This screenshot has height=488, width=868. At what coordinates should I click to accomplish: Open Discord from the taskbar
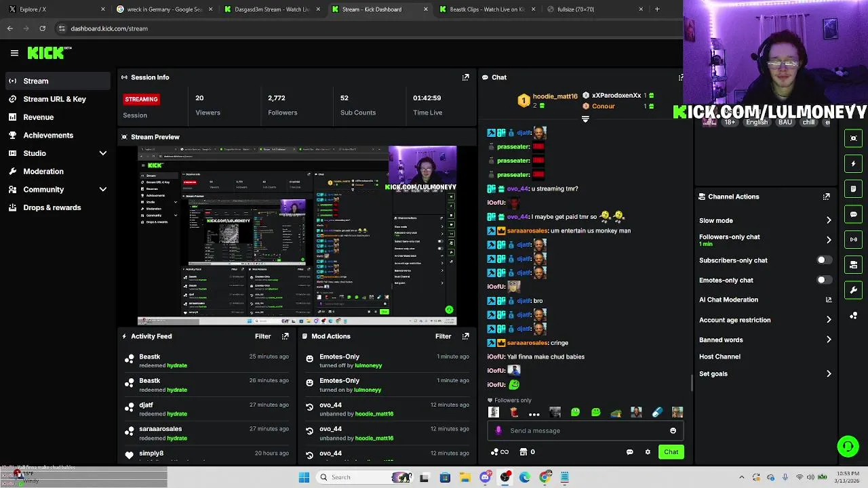pyautogui.click(x=485, y=477)
